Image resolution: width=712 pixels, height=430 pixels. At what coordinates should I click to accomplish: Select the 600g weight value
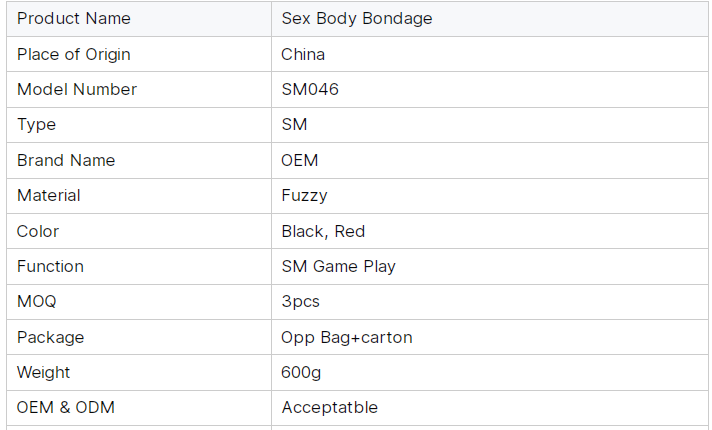(x=301, y=373)
